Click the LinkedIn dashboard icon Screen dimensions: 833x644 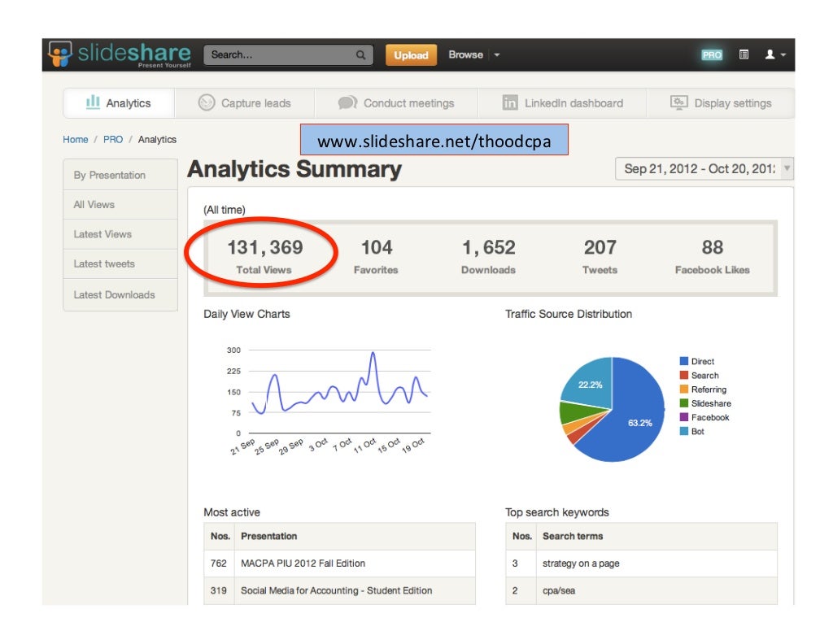(x=510, y=102)
